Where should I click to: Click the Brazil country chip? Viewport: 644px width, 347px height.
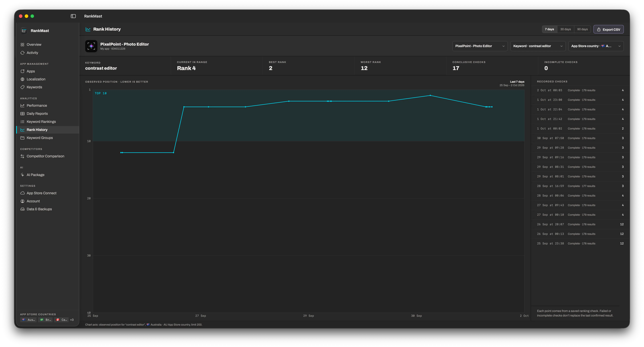pos(45,320)
